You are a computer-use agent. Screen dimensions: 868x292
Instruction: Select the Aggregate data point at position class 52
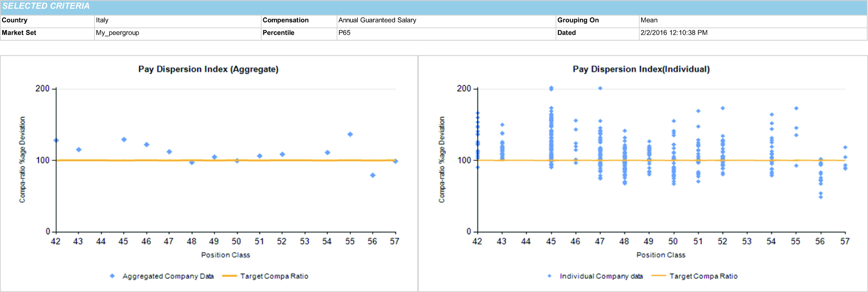pos(282,154)
